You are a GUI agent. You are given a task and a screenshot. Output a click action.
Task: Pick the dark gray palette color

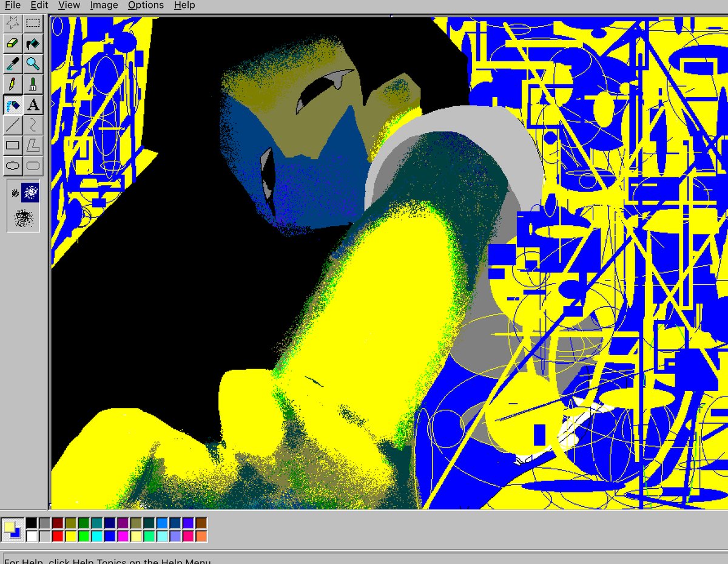(44, 523)
